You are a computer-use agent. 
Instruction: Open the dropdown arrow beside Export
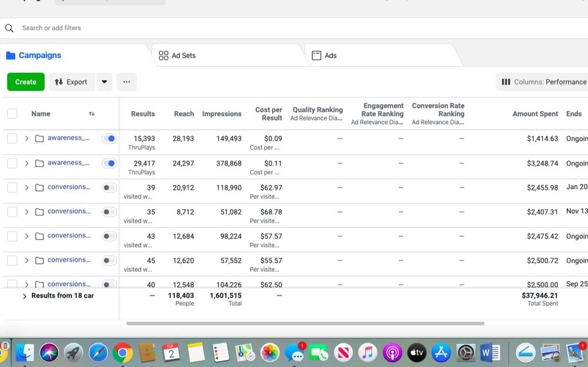pos(104,82)
